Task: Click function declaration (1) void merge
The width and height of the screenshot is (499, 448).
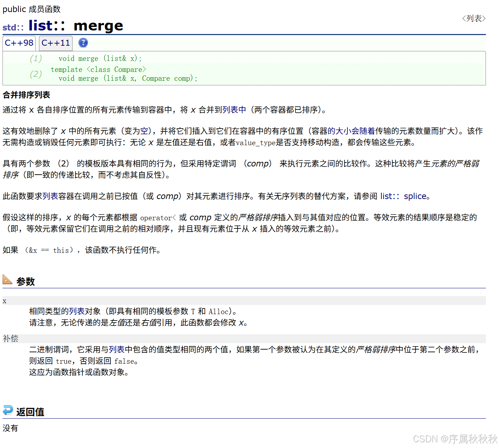Action: (99, 58)
